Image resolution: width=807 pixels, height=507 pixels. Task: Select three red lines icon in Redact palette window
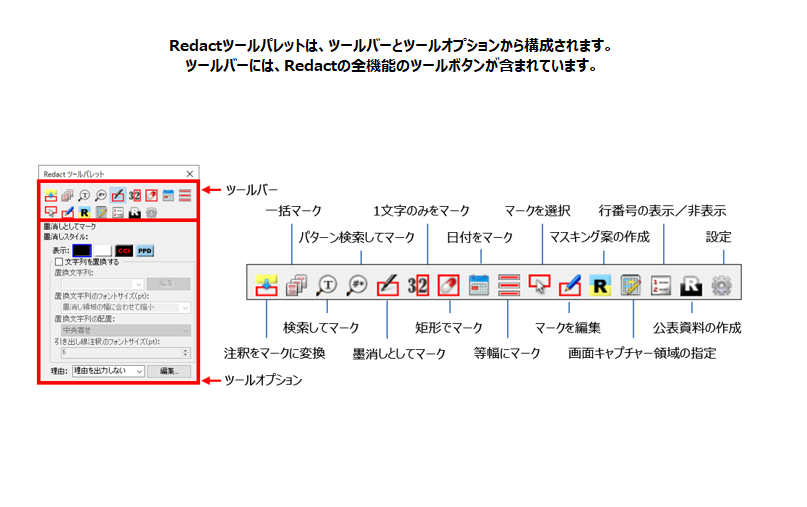click(x=185, y=195)
